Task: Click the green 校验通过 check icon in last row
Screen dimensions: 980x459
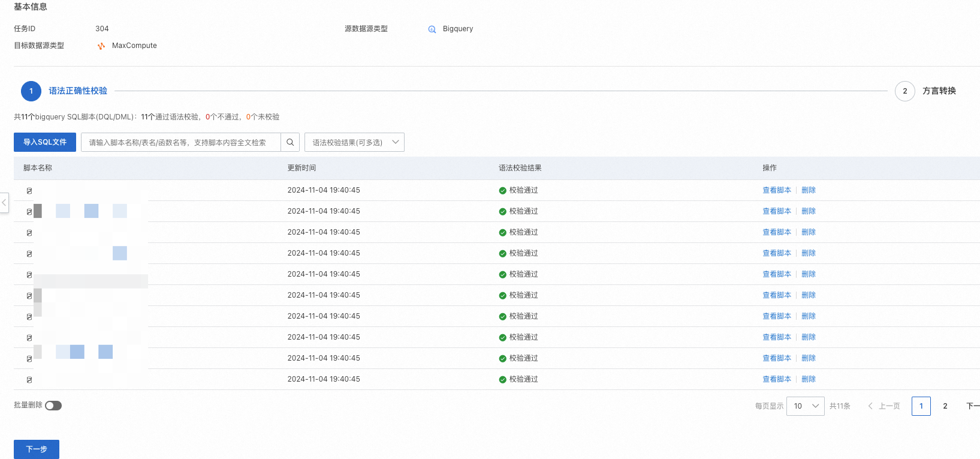Action: [x=503, y=380]
